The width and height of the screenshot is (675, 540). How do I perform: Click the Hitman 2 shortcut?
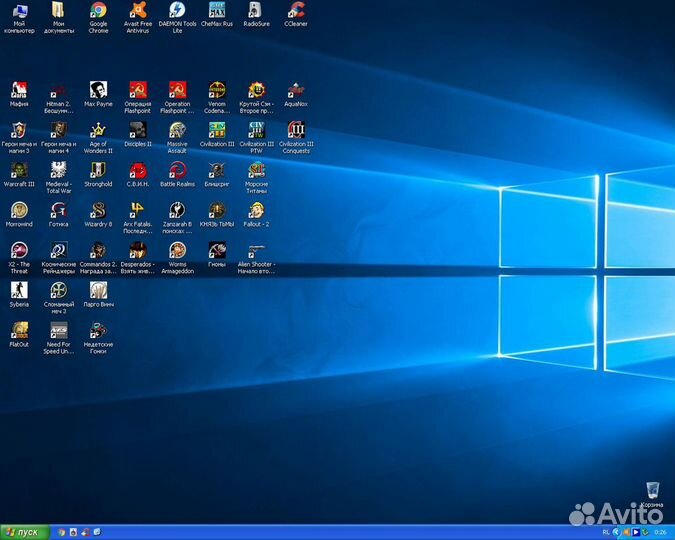tap(59, 98)
